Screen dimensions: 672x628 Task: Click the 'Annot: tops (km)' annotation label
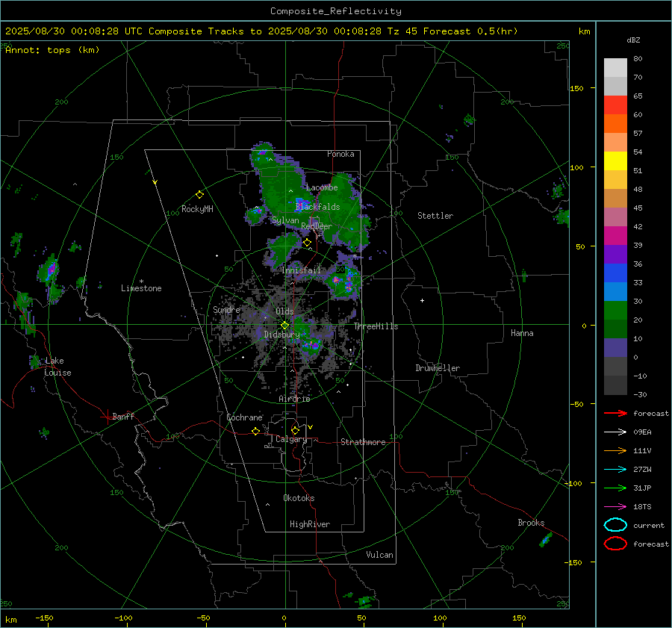(52, 50)
